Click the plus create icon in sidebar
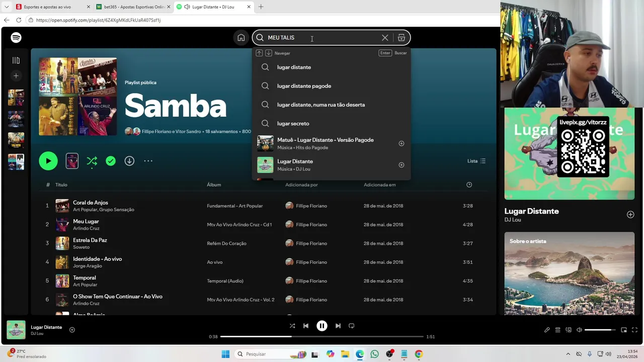 pyautogui.click(x=16, y=76)
